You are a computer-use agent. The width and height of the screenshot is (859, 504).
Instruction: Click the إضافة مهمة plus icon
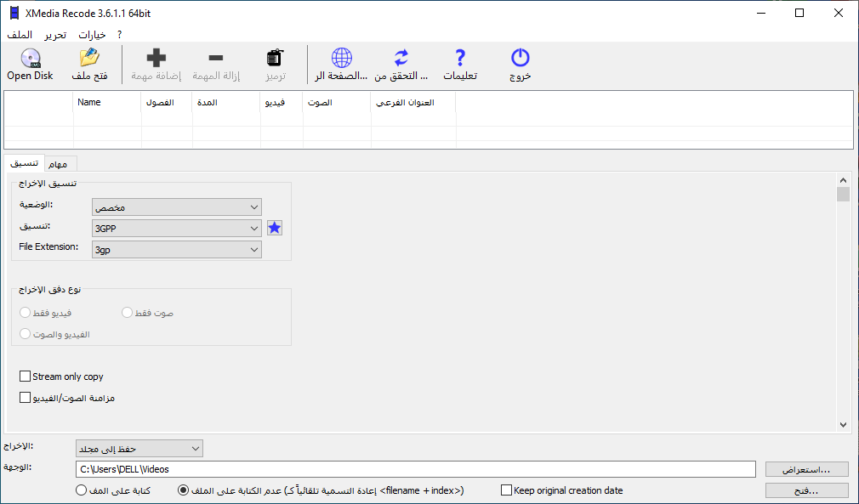pyautogui.click(x=156, y=58)
